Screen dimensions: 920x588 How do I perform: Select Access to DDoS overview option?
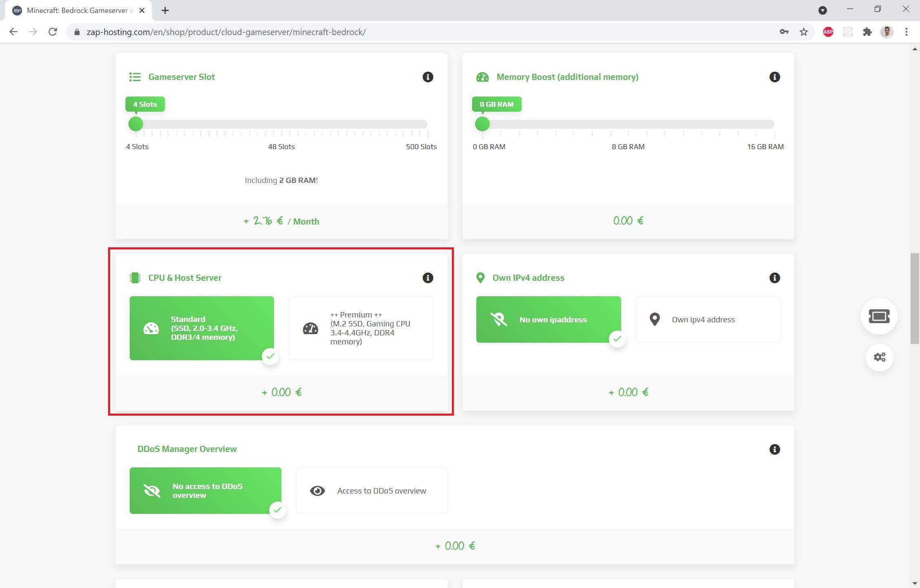(372, 491)
